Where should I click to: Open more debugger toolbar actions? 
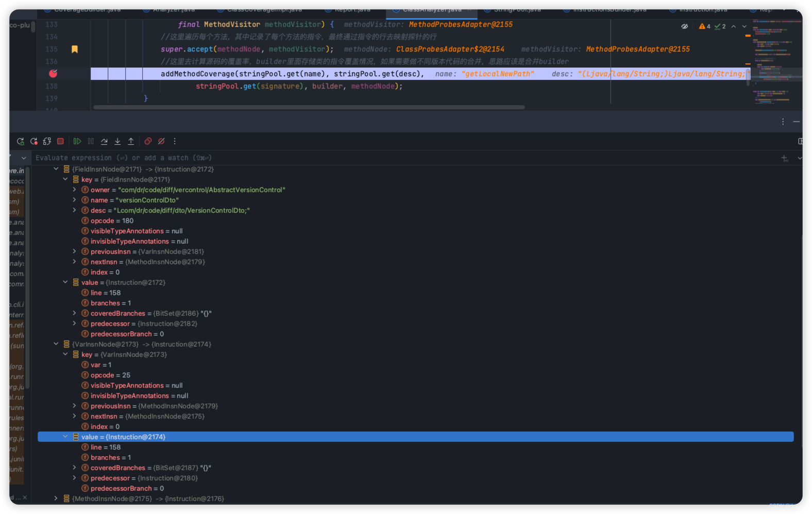click(x=175, y=141)
